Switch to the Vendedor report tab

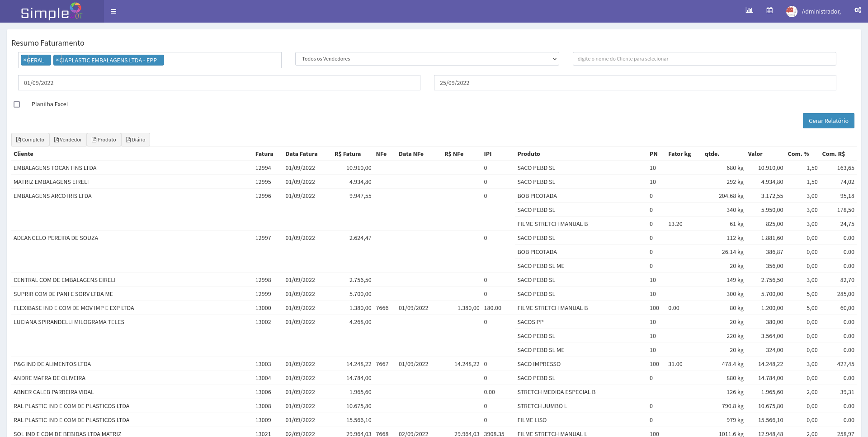click(x=68, y=140)
